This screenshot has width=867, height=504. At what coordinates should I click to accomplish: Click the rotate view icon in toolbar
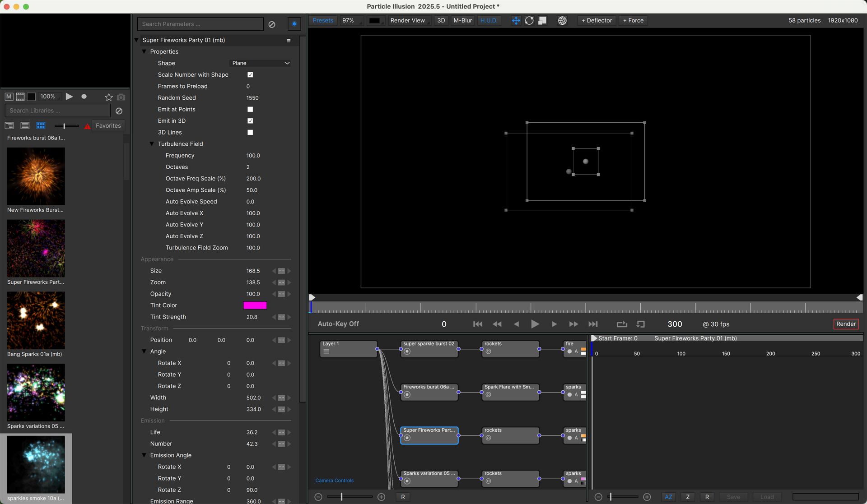pos(529,21)
